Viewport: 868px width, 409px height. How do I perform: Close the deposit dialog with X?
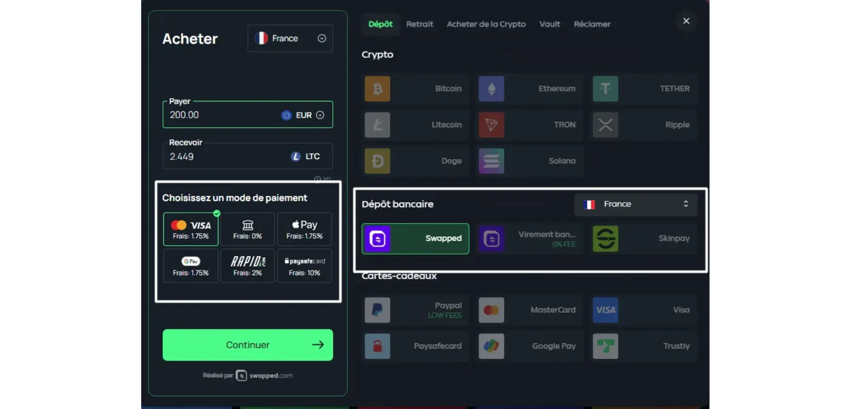(x=686, y=21)
